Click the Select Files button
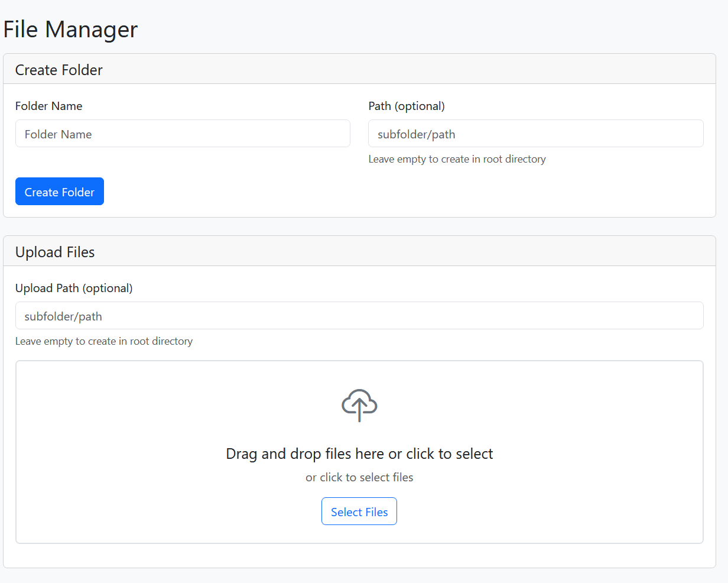This screenshot has width=728, height=583. 359,511
